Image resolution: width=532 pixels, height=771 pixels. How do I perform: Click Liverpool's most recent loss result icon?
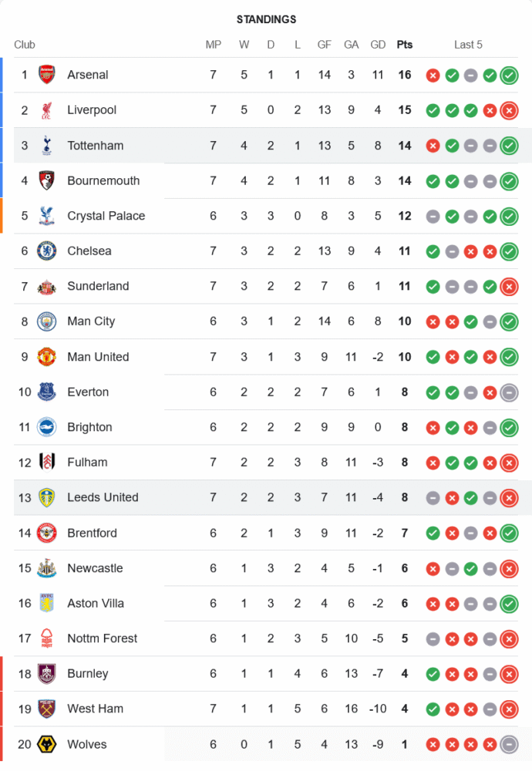[509, 110]
